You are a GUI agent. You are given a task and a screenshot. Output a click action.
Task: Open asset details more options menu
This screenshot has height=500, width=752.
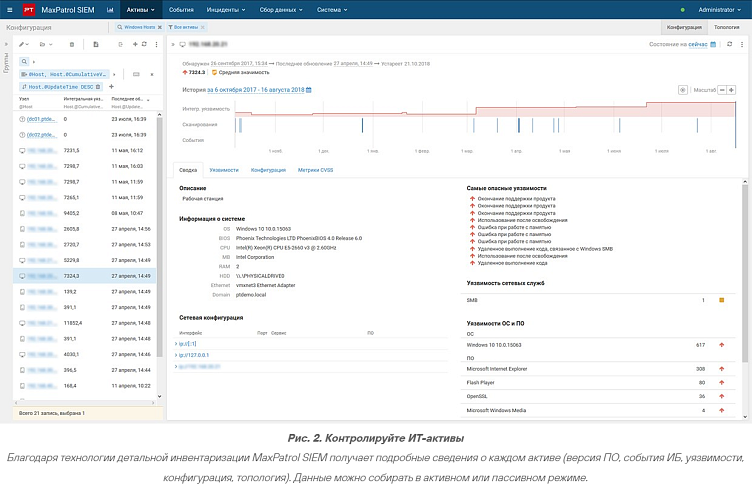742,44
